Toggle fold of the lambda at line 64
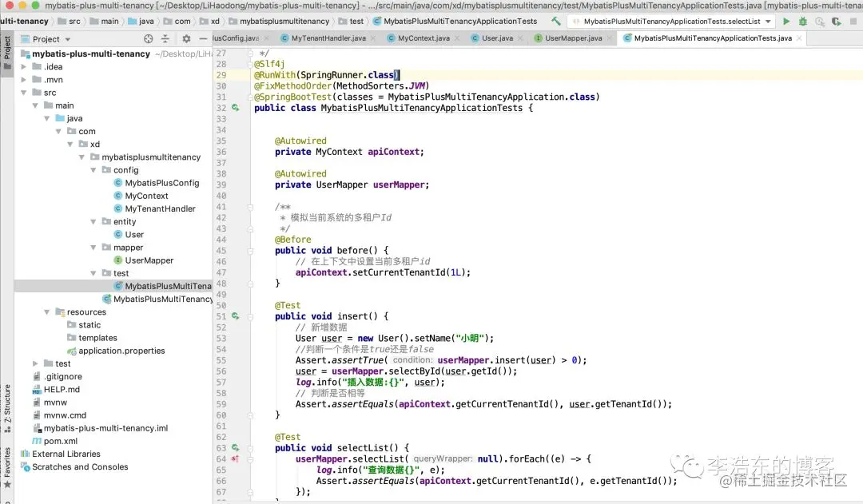 click(250, 459)
